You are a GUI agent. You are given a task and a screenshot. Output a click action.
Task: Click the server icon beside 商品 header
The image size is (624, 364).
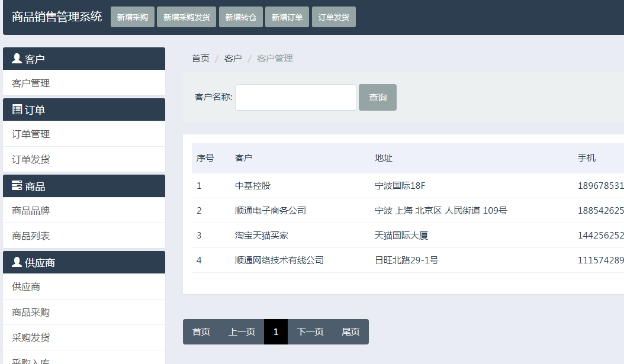[x=17, y=186]
